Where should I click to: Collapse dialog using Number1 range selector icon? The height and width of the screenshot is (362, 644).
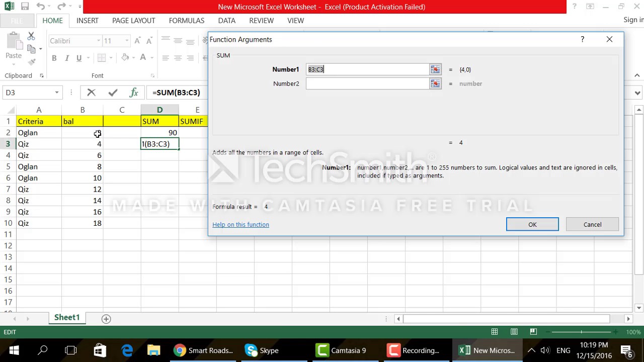(435, 69)
